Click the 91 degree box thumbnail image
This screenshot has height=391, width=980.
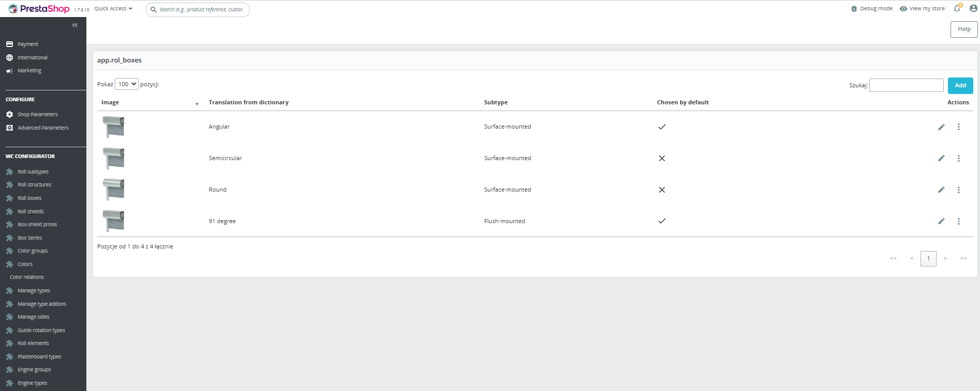tap(113, 221)
